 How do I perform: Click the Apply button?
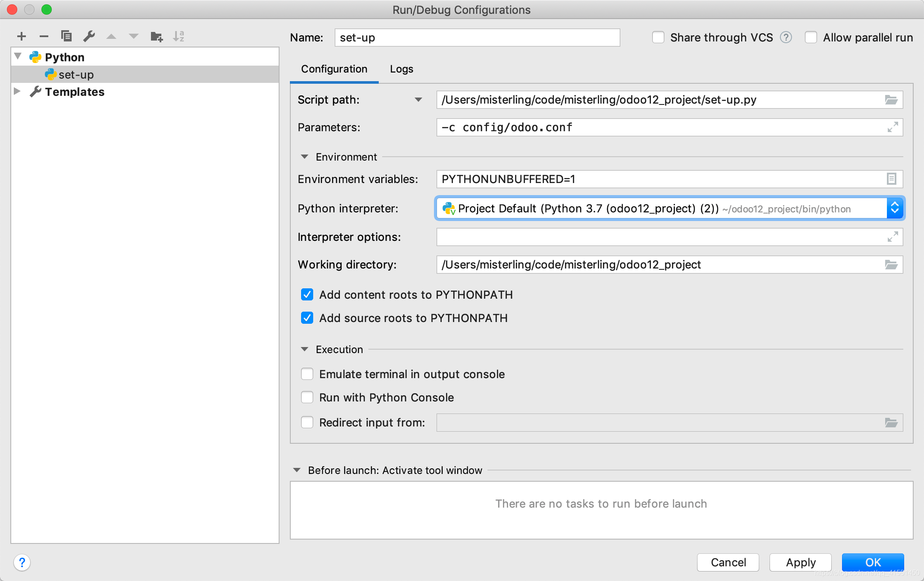tap(801, 562)
